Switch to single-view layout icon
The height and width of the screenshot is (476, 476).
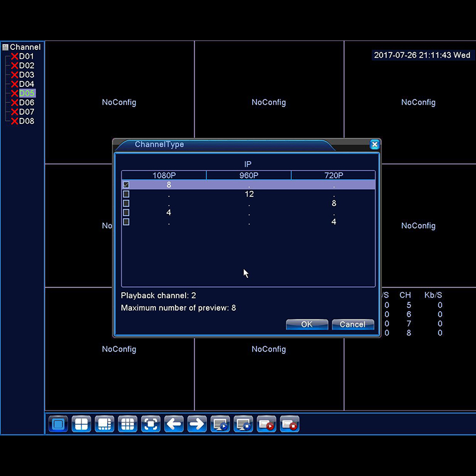(x=58, y=424)
